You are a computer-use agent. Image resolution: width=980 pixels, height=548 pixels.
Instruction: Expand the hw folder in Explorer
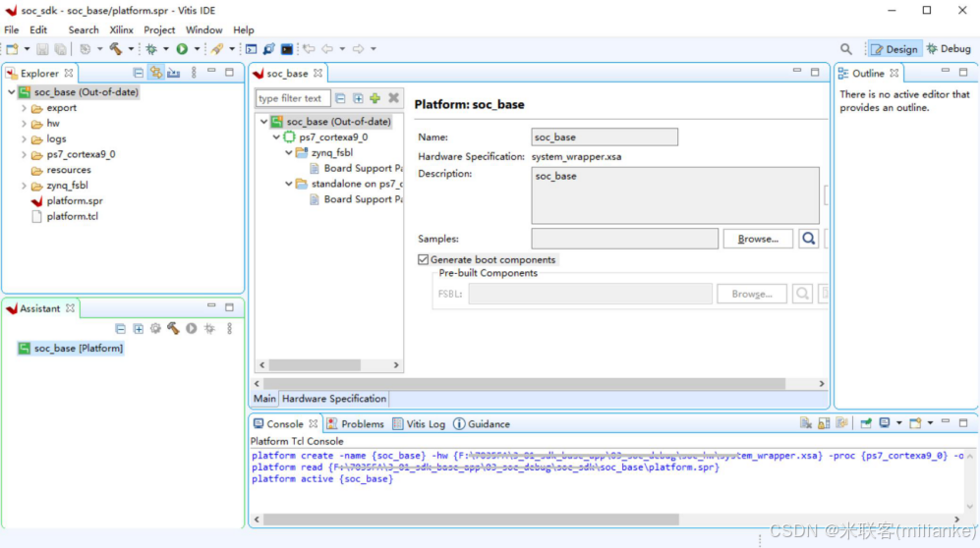pos(25,124)
